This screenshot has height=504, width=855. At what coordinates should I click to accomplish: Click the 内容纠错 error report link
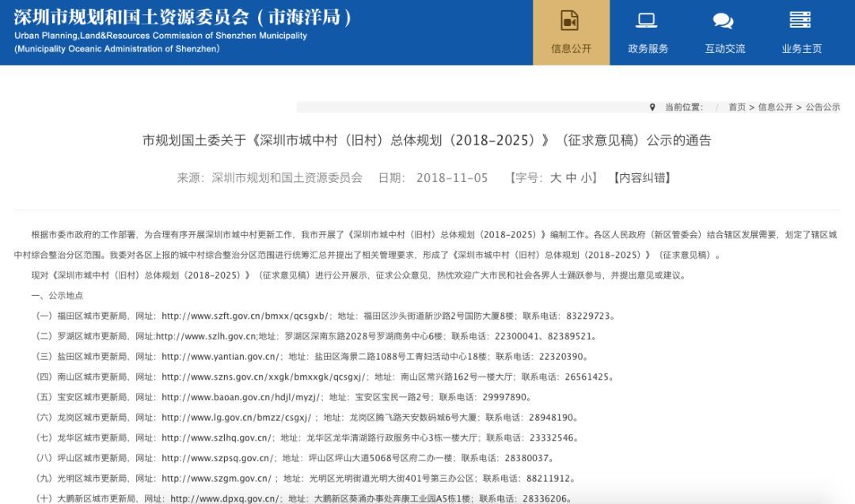pyautogui.click(x=643, y=178)
